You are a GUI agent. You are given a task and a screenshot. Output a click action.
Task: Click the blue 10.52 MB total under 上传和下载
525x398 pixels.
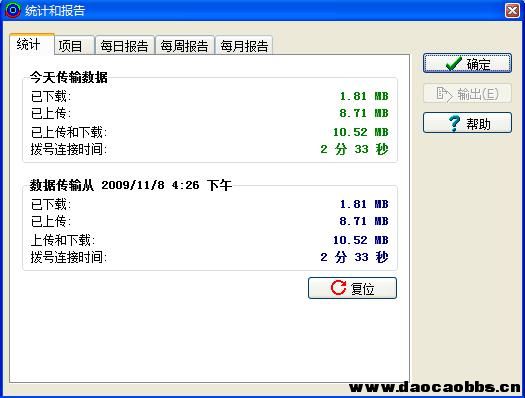[x=361, y=240]
